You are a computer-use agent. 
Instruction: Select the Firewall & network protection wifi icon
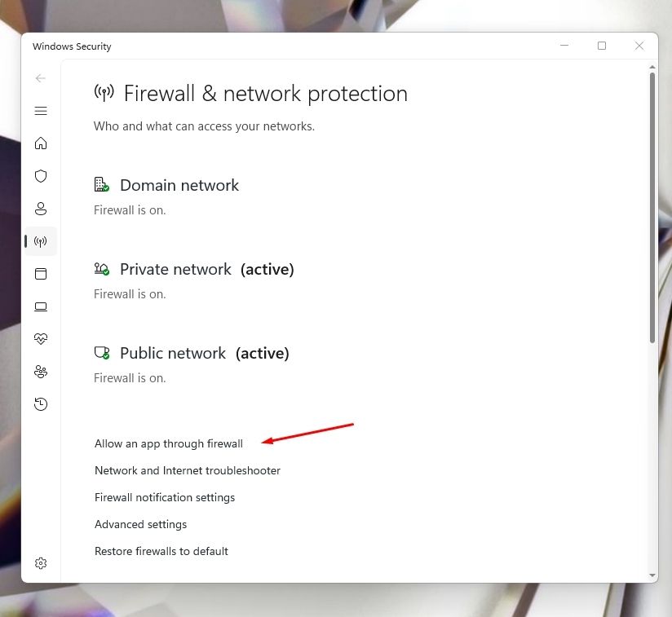[41, 241]
